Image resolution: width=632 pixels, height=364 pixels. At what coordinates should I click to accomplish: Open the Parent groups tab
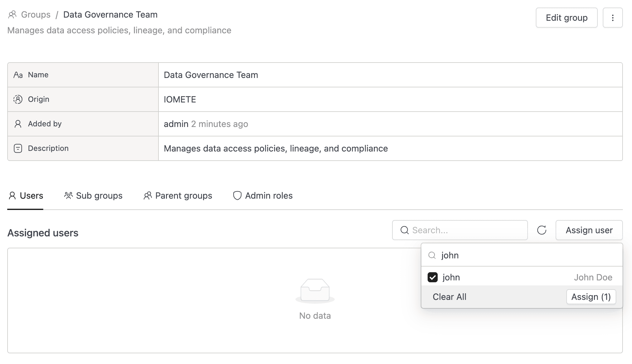click(178, 196)
